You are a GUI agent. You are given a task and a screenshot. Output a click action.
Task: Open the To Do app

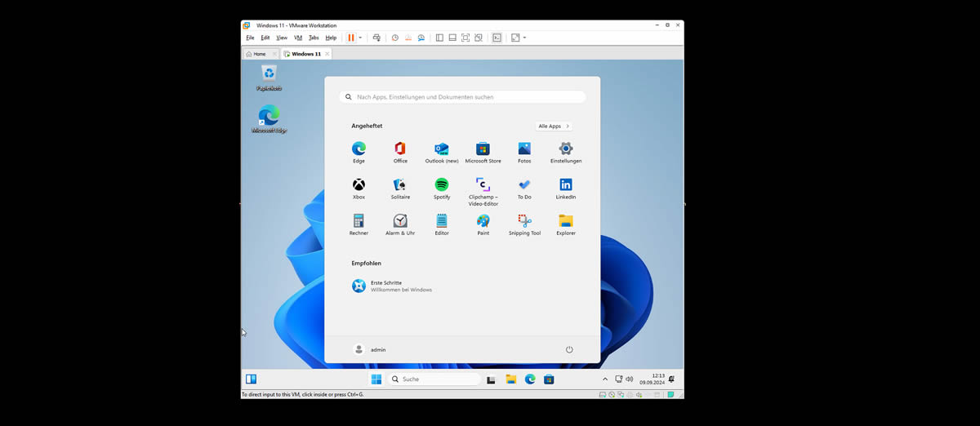coord(524,189)
